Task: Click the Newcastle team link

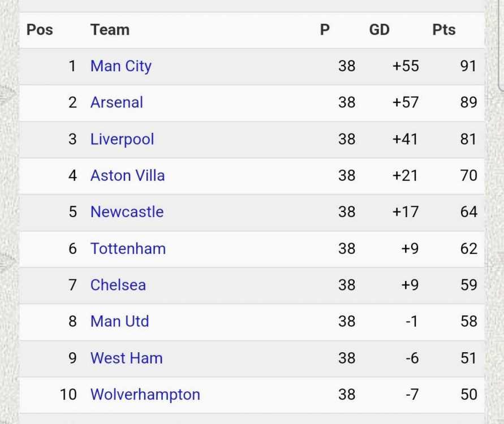Action: (127, 212)
